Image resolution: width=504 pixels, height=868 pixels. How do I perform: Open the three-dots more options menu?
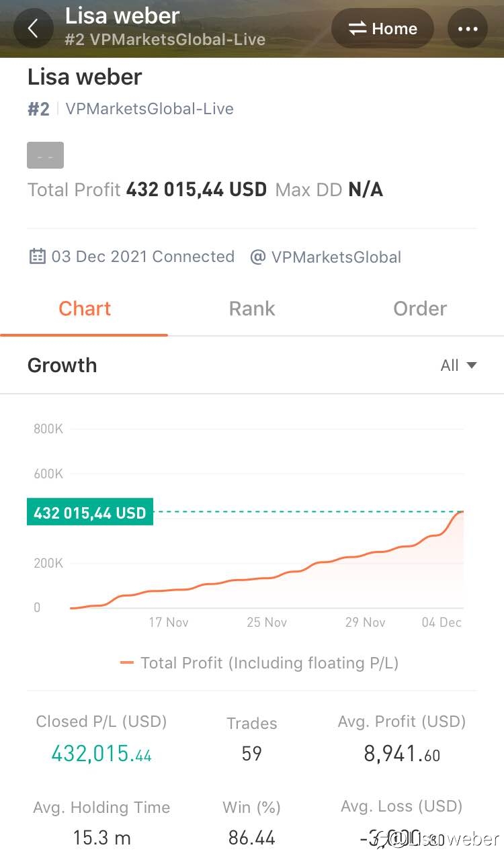point(467,29)
